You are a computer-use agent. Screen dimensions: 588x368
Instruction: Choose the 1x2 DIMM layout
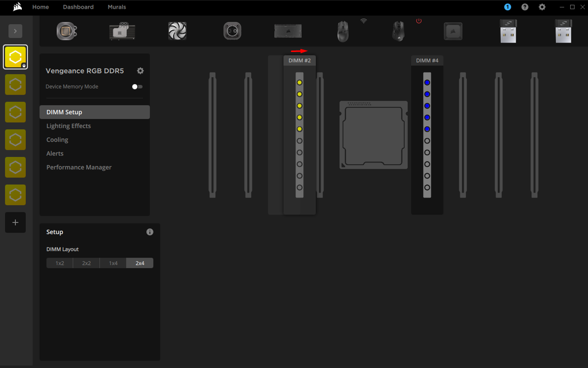click(59, 263)
